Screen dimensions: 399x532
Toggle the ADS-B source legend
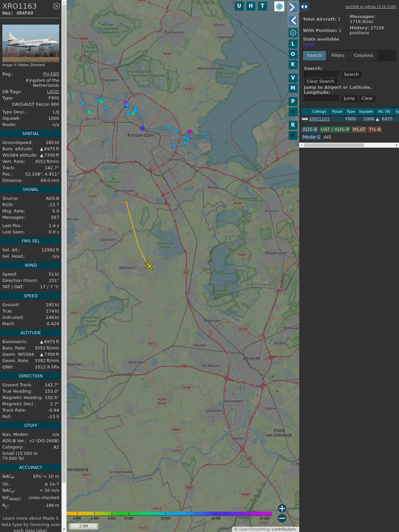pyautogui.click(x=310, y=129)
